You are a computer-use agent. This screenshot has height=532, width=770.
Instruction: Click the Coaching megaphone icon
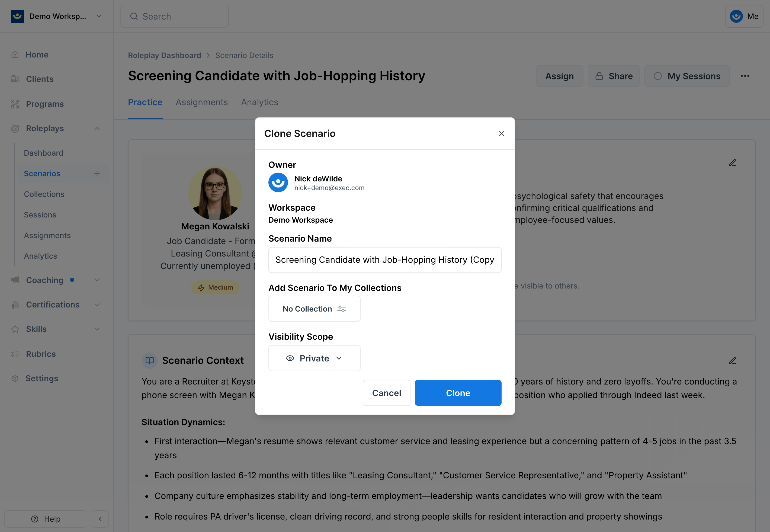pos(15,280)
